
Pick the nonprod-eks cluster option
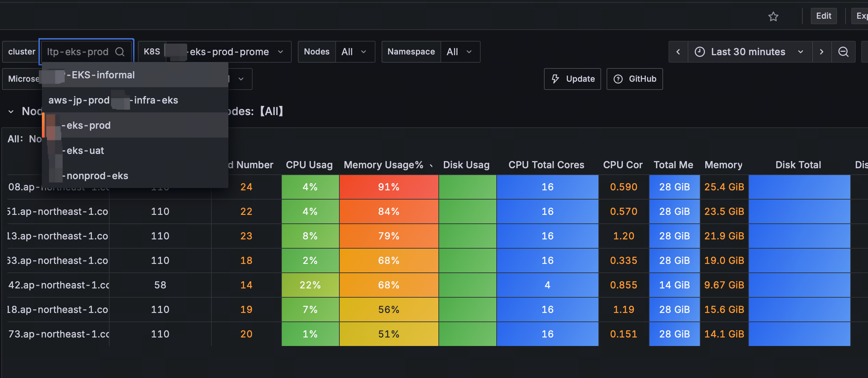point(97,176)
